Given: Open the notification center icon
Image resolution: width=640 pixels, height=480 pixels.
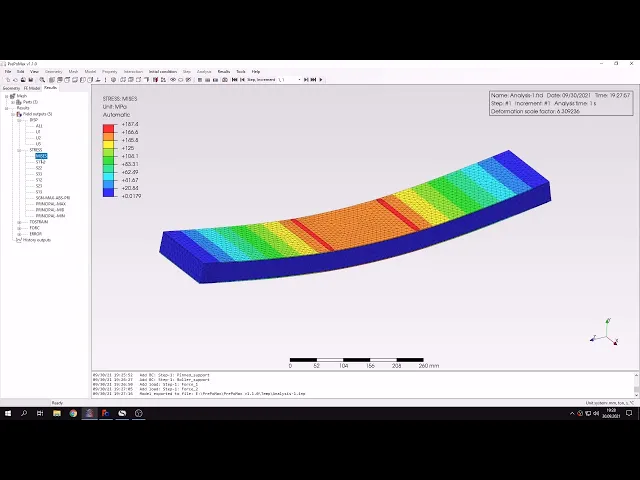Looking at the screenshot, I should (x=629, y=413).
